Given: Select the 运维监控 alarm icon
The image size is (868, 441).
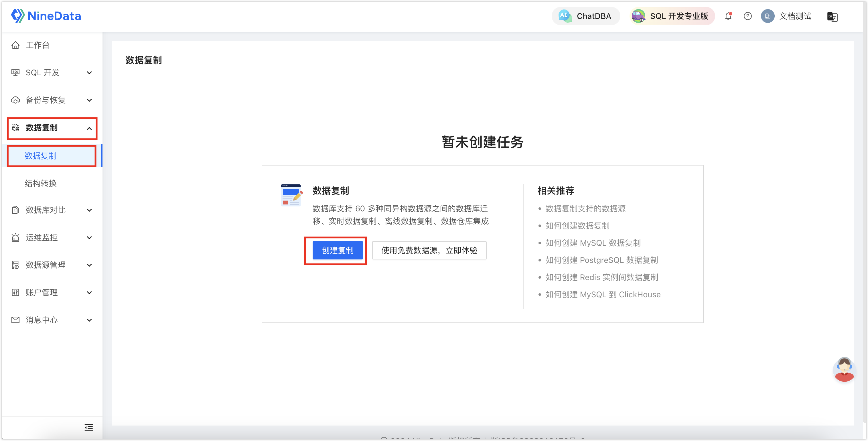Looking at the screenshot, I should 15,237.
